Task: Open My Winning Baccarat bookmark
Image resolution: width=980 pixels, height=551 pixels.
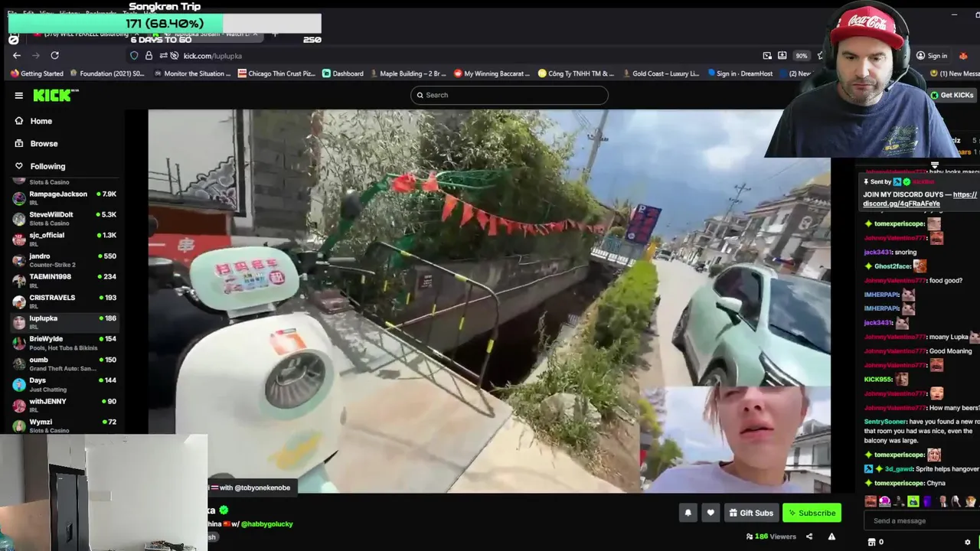Action: [x=492, y=73]
